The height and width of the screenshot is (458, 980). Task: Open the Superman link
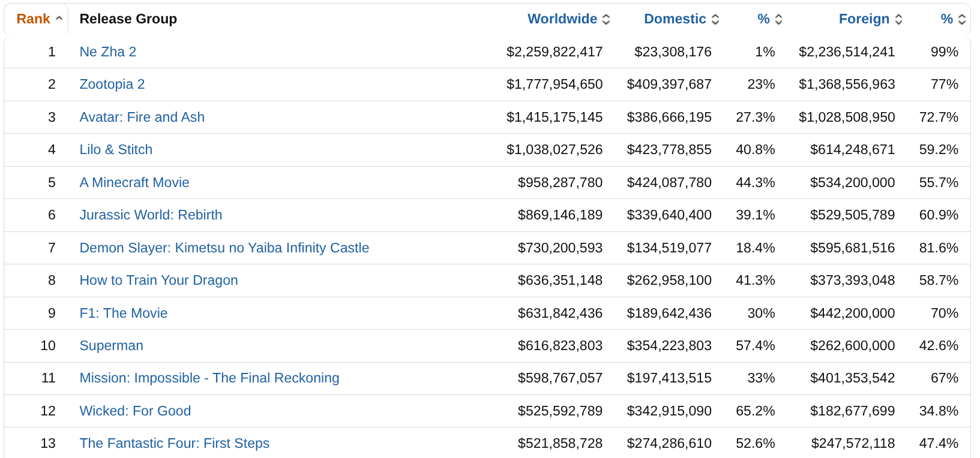click(x=112, y=346)
